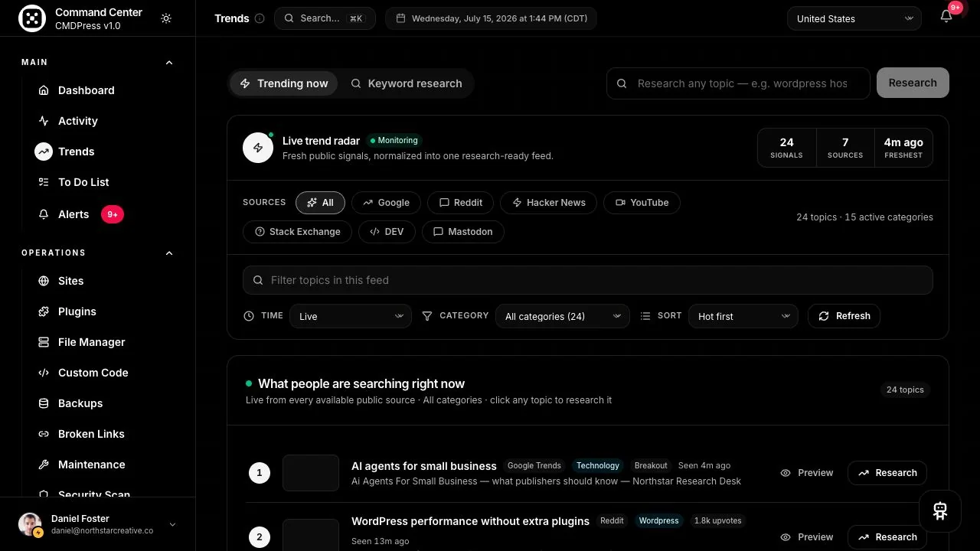Click the funnel icon beside CATEGORY
The image size is (980, 551).
(427, 316)
